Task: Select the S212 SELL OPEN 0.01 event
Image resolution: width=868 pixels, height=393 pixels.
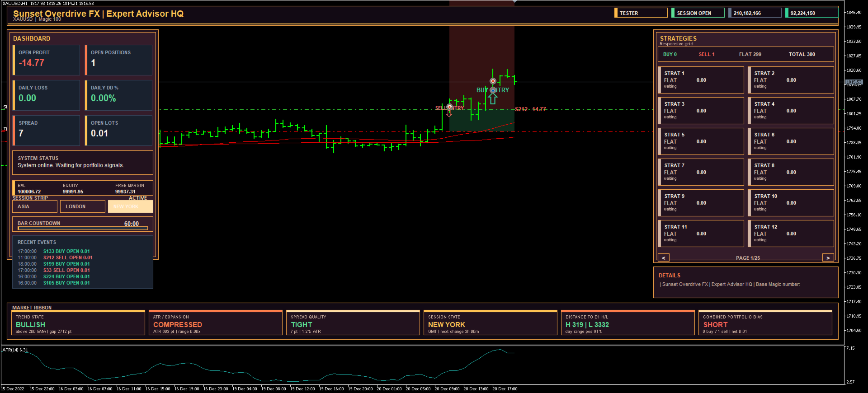Action: click(68, 257)
